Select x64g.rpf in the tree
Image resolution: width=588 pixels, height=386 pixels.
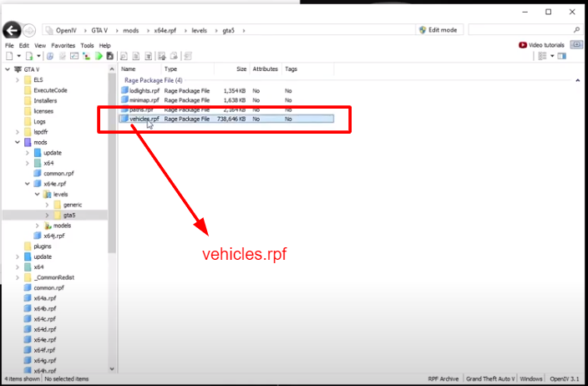[45, 360]
